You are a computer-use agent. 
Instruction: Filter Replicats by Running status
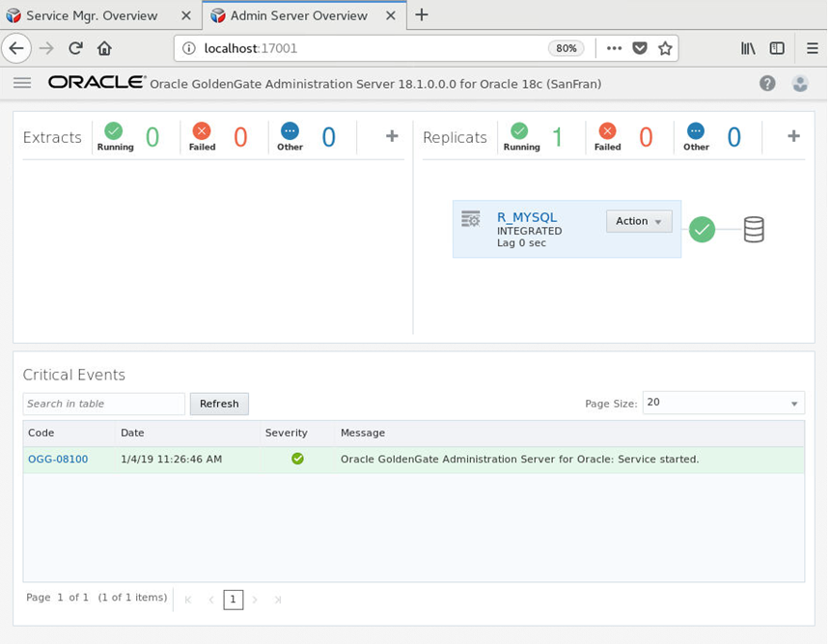(521, 137)
